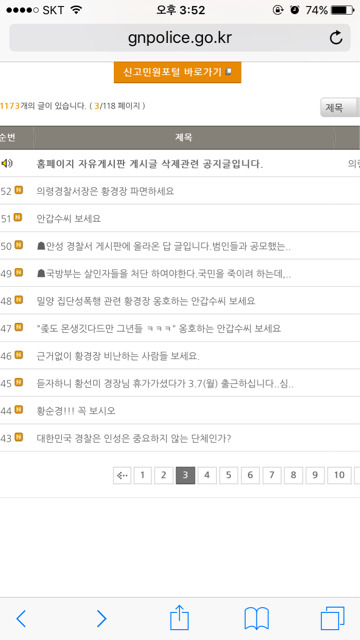
Task: Open Safari tabs overview icon
Action: 332,618
